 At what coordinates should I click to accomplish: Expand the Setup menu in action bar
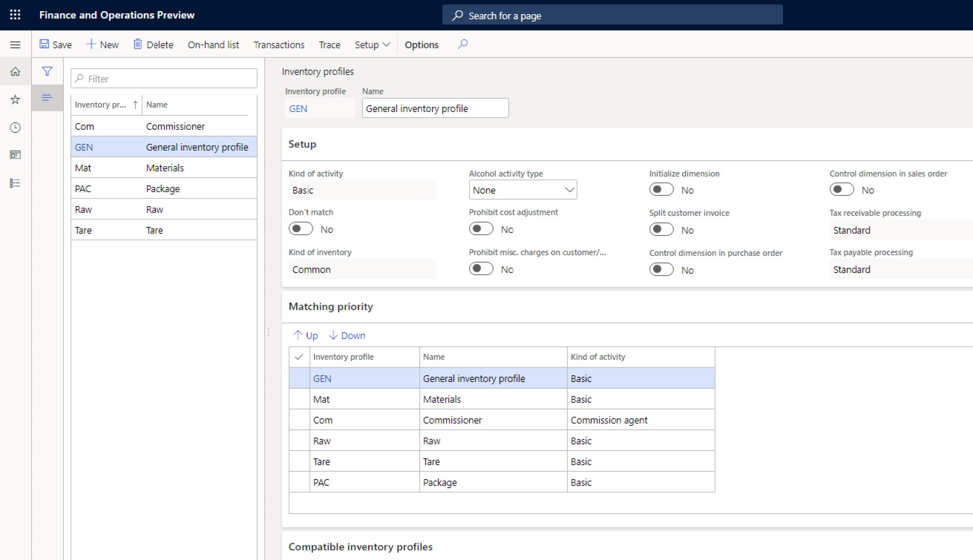pos(372,45)
